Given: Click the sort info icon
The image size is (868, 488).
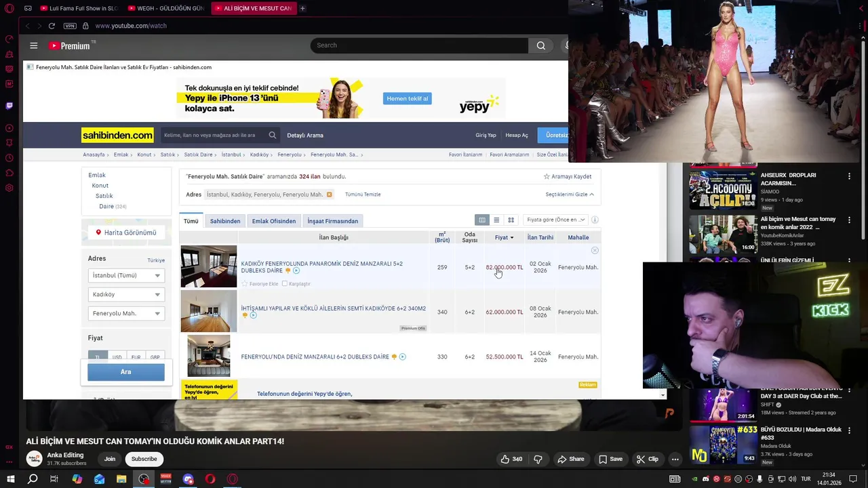Looking at the screenshot, I should [595, 220].
